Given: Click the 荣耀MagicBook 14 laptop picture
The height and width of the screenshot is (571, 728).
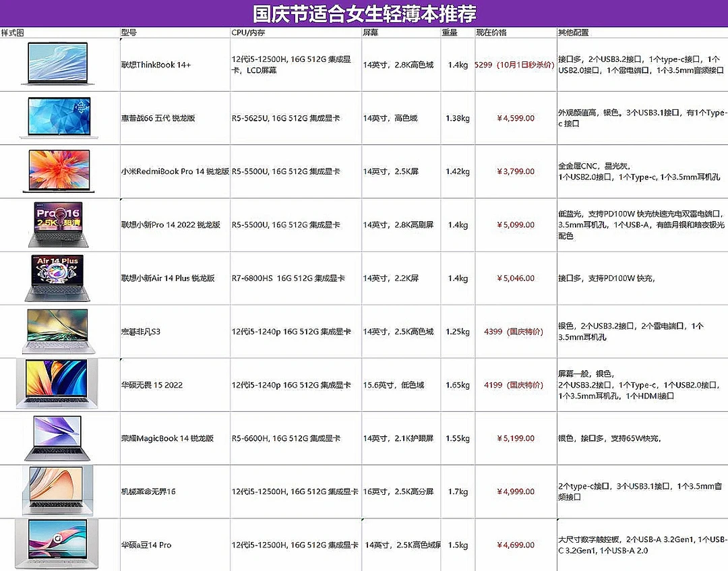Looking at the screenshot, I should pos(57,438).
